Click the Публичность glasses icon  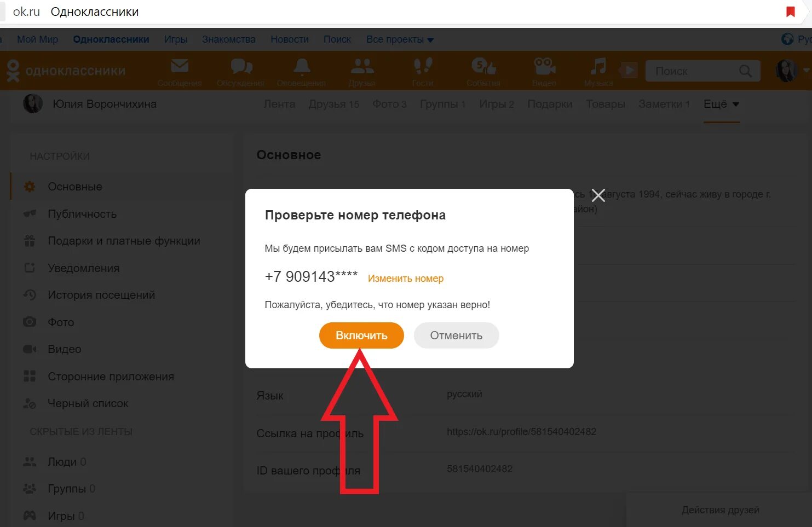[x=30, y=213]
